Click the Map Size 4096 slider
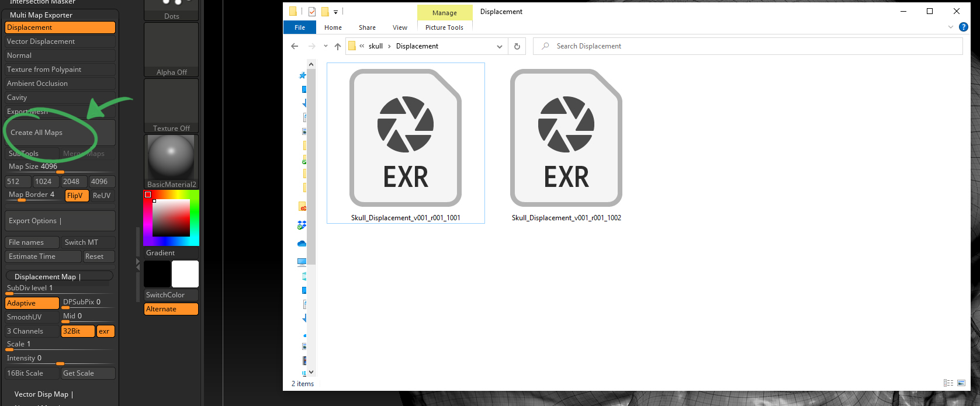The height and width of the screenshot is (406, 980). click(x=60, y=167)
